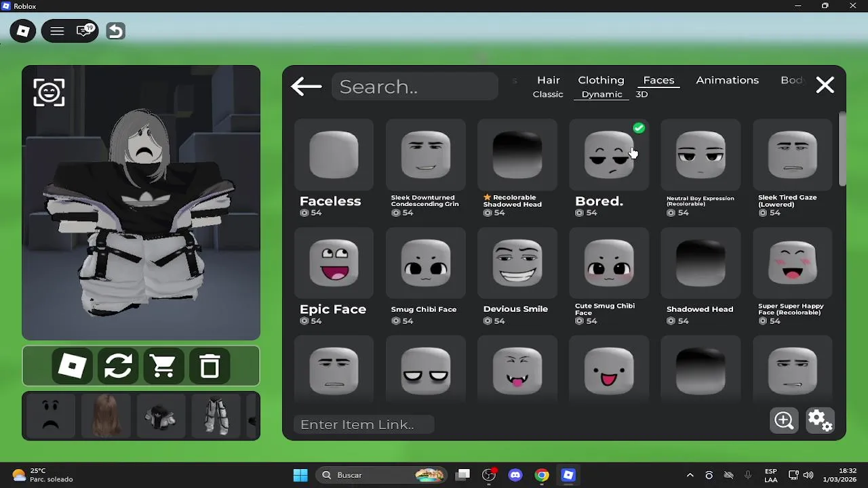Select the equipped white pants item thumbnail

[217, 415]
